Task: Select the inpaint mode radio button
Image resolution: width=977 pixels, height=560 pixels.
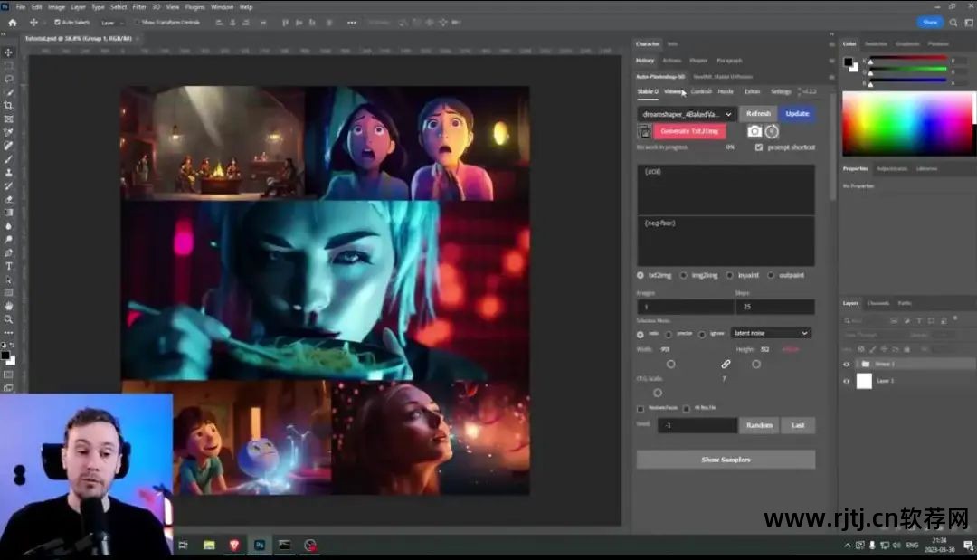Action: [727, 275]
